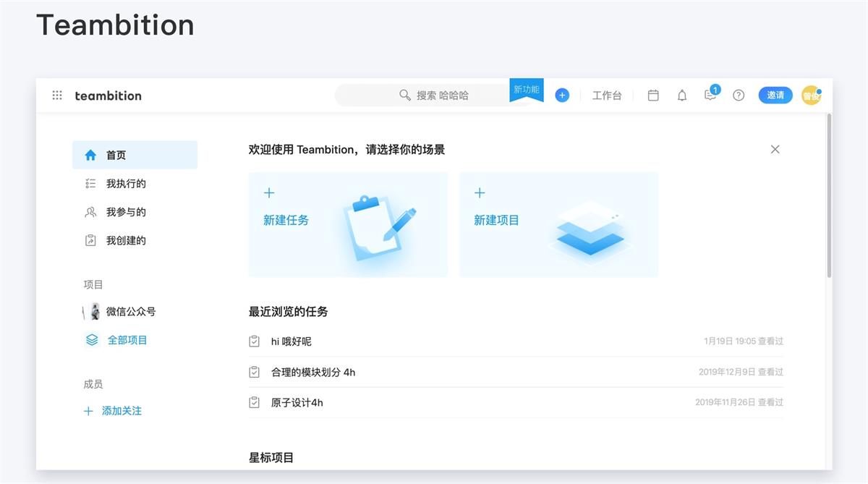Screen dimensions: 868x484
Task: Click the blue plus create button
Action: (562, 95)
